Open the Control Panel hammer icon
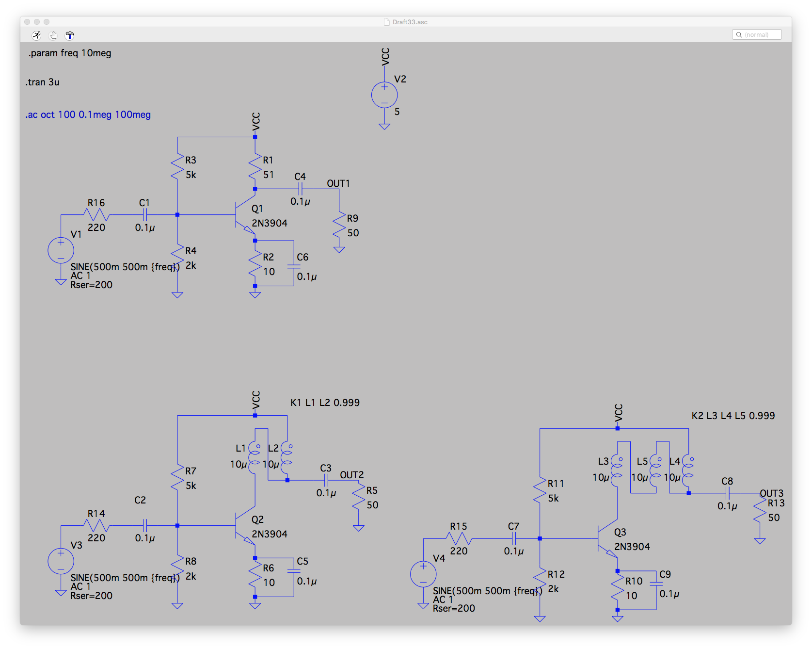This screenshot has height=649, width=812. click(70, 35)
